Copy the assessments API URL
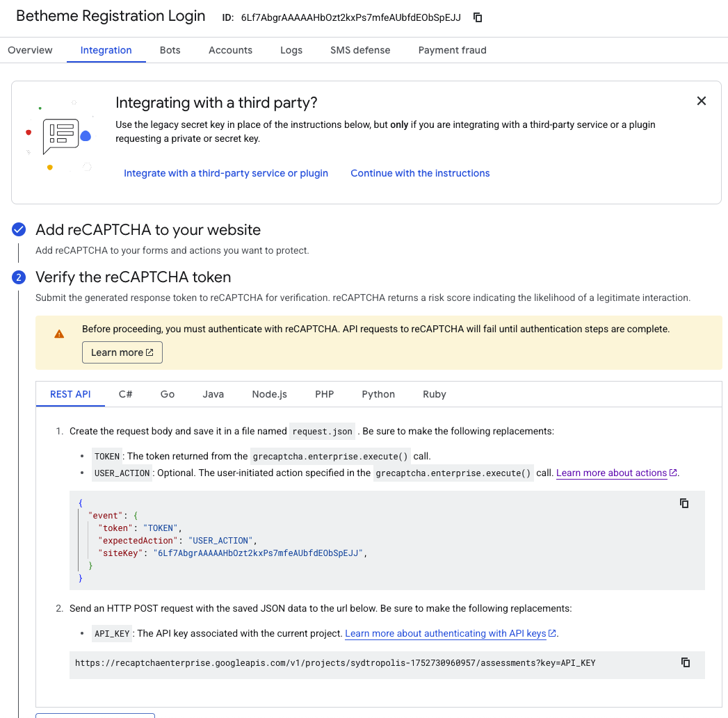This screenshot has height=718, width=728. pos(686,662)
